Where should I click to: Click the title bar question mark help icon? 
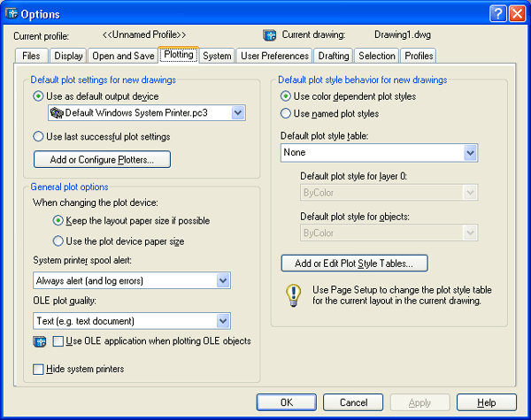[497, 14]
